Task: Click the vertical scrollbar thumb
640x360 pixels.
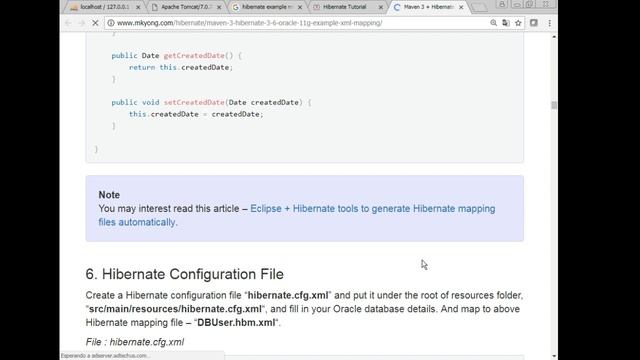Action: click(x=554, y=105)
